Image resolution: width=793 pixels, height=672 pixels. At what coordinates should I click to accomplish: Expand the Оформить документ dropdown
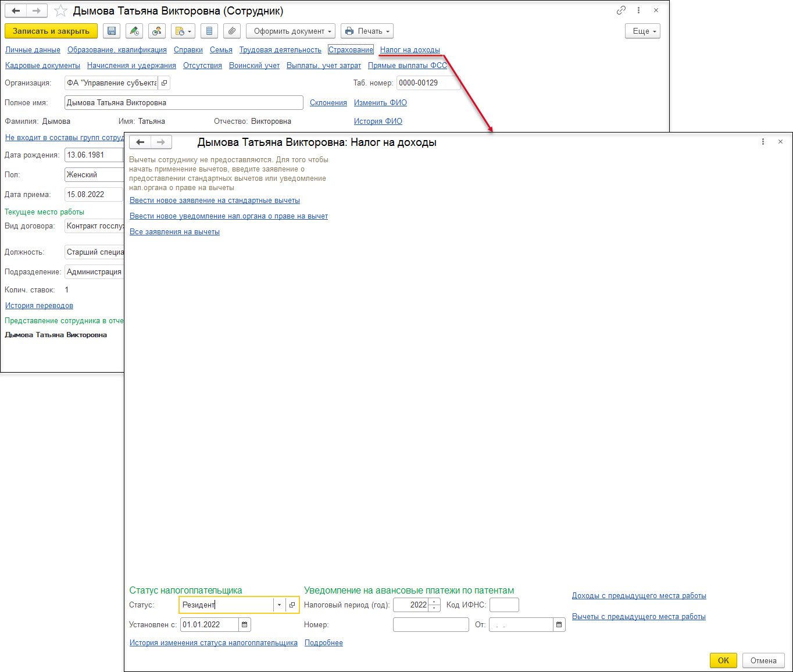coord(291,31)
